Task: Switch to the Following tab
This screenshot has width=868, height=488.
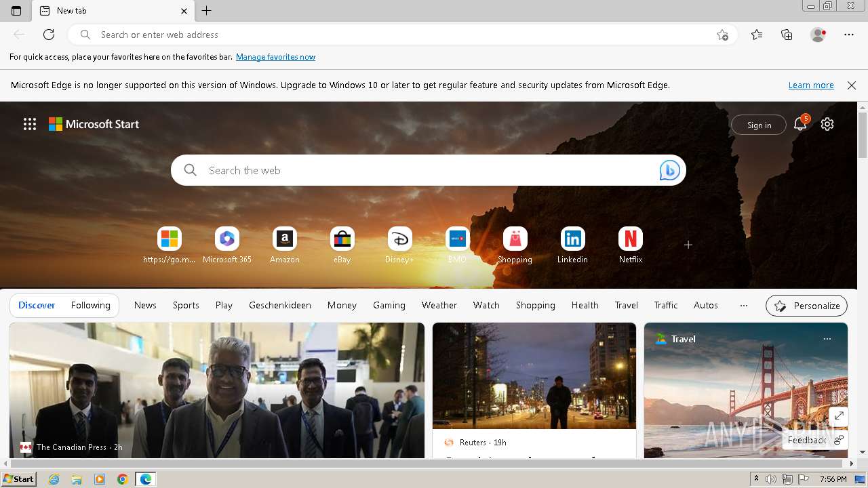Action: (91, 306)
